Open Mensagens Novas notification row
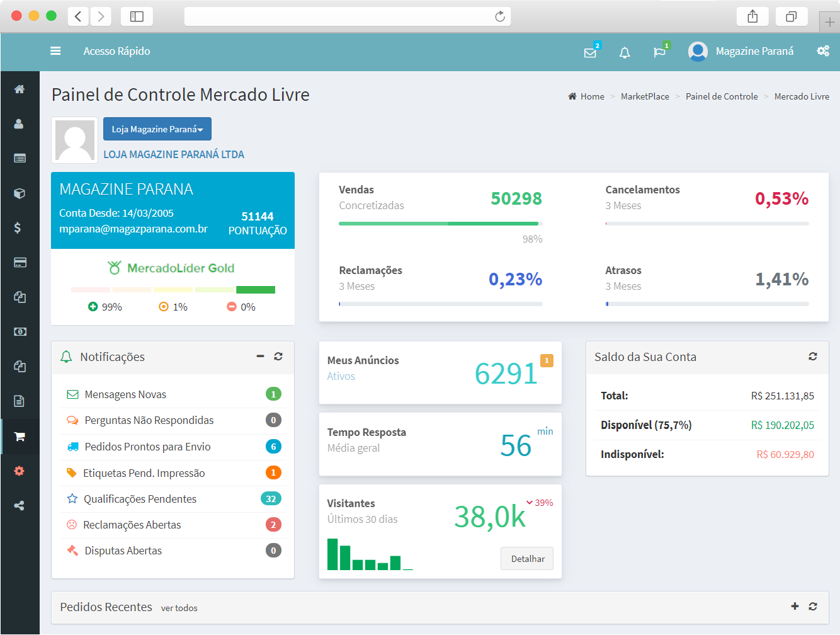The height and width of the screenshot is (635, 840). point(173,394)
